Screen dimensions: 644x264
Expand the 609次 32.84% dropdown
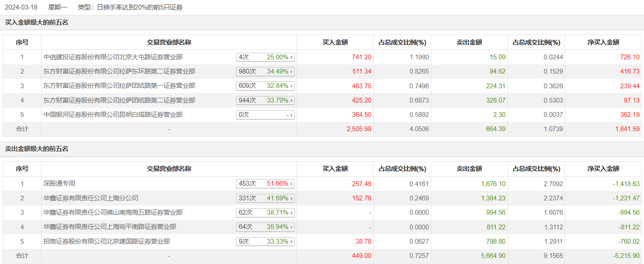click(265, 86)
